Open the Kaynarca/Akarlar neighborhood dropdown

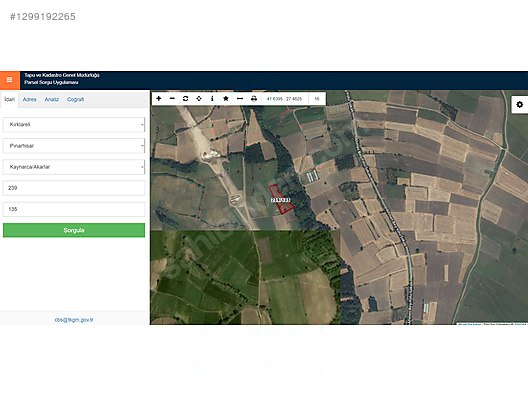74,167
